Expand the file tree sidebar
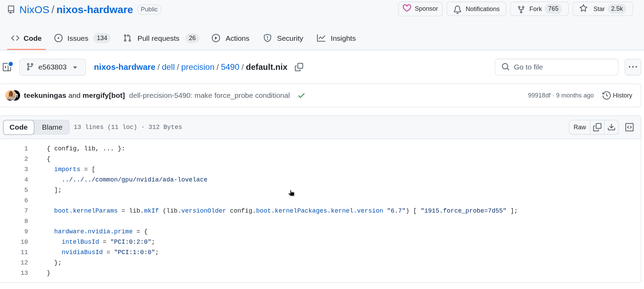Viewport: 644px width, 289px height. pyautogui.click(x=8, y=67)
